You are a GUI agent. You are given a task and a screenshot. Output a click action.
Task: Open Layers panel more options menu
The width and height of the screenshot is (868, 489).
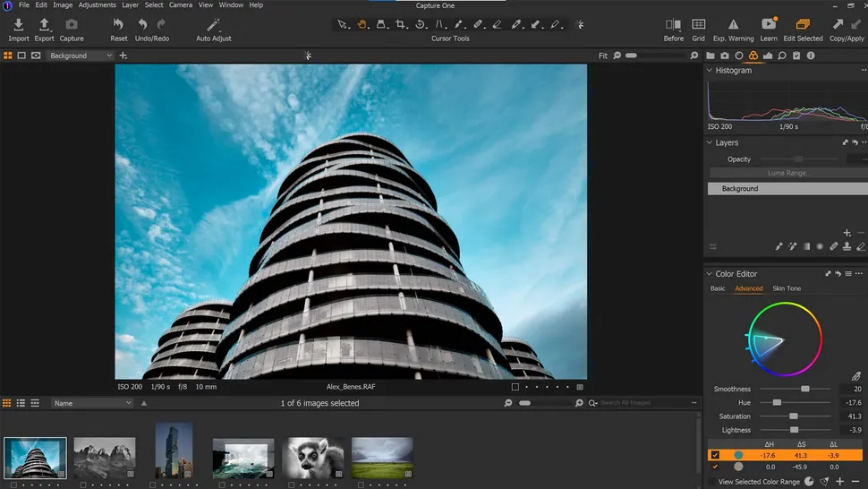click(864, 142)
